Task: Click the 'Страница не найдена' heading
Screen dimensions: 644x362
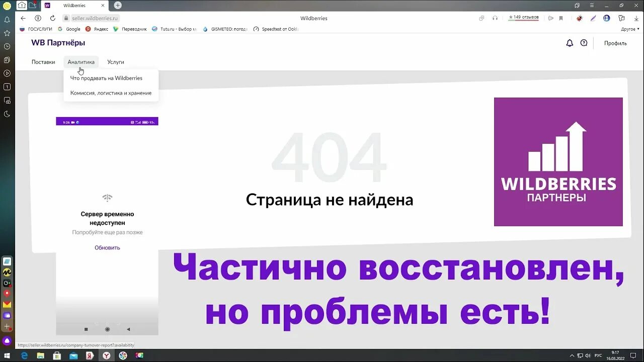Action: pos(330,200)
